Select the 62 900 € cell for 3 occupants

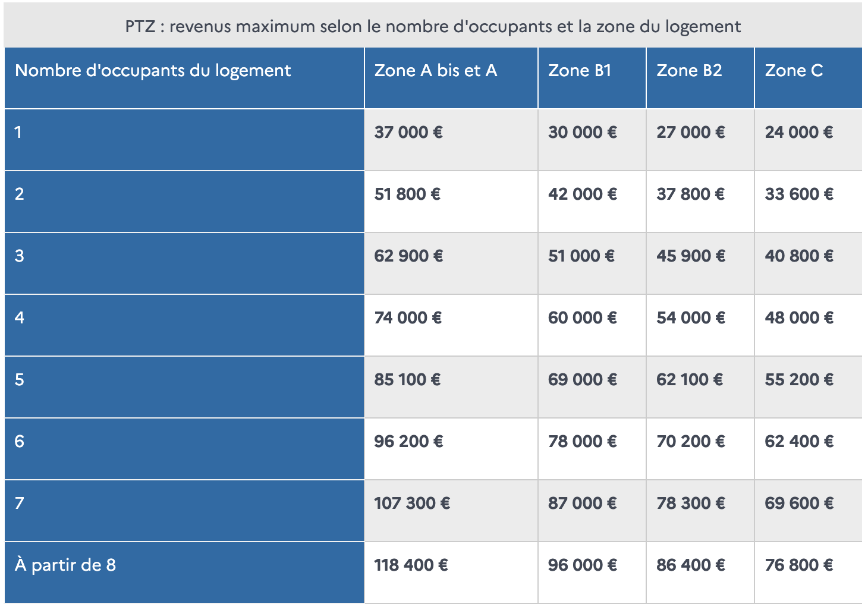point(451,263)
